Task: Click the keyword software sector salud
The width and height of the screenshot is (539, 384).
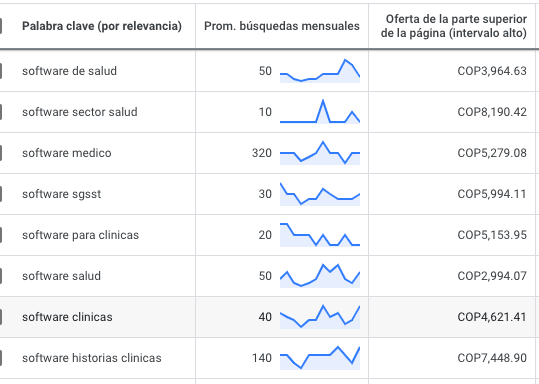Action: coord(80,112)
